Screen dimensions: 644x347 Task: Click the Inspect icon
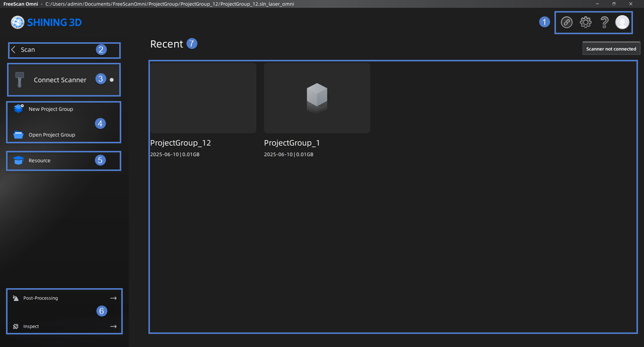click(x=16, y=326)
